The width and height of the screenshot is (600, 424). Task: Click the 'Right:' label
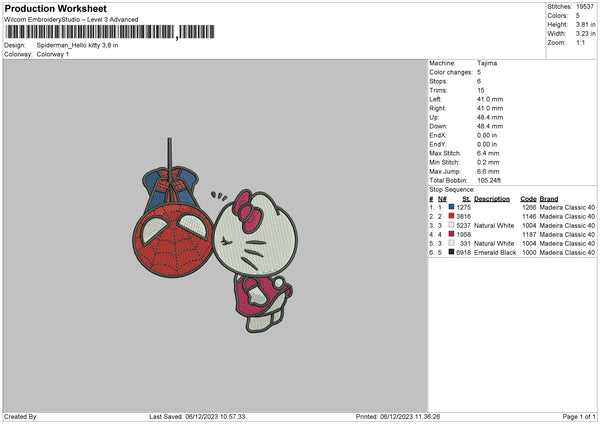437,108
